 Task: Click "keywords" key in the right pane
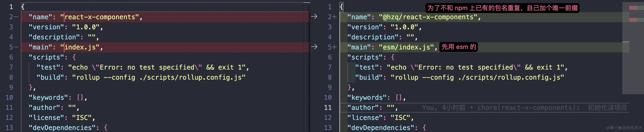[x=367, y=97]
